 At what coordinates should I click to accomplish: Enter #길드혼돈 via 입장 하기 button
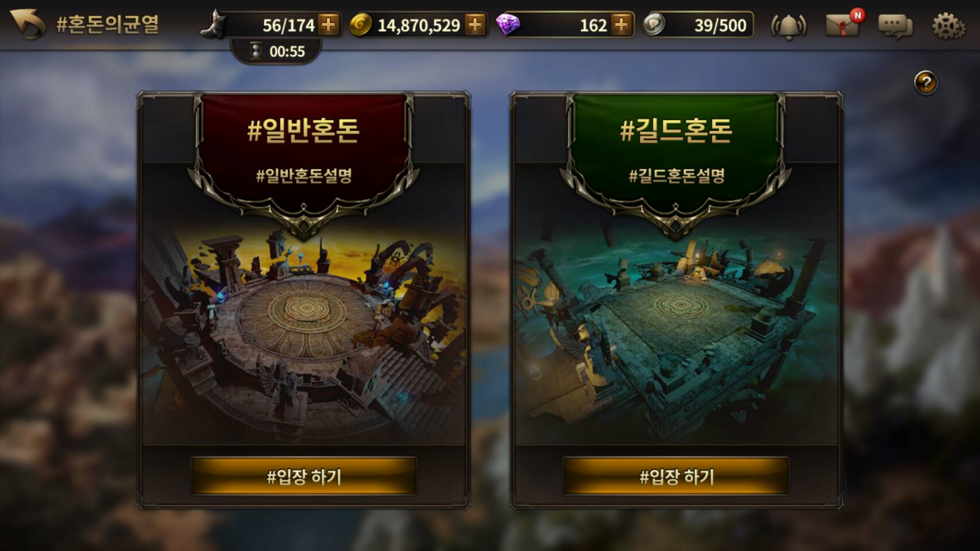(x=676, y=476)
